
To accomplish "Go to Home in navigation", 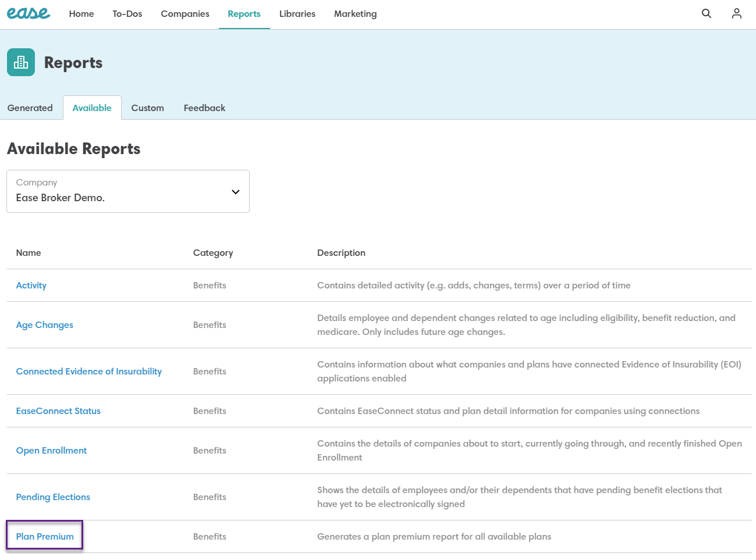I will (81, 14).
